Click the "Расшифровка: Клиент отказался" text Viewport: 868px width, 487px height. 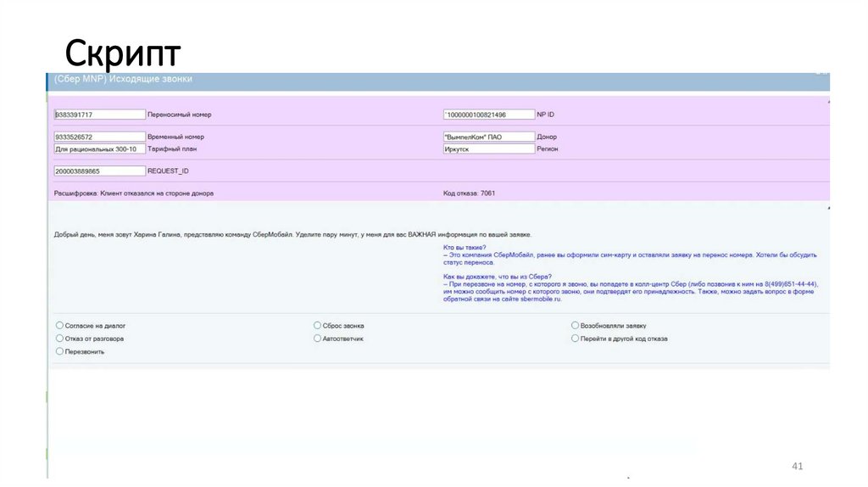coord(133,193)
